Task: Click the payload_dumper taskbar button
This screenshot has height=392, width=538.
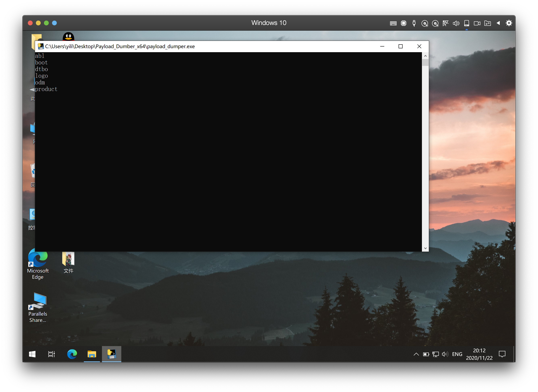Action: click(112, 354)
